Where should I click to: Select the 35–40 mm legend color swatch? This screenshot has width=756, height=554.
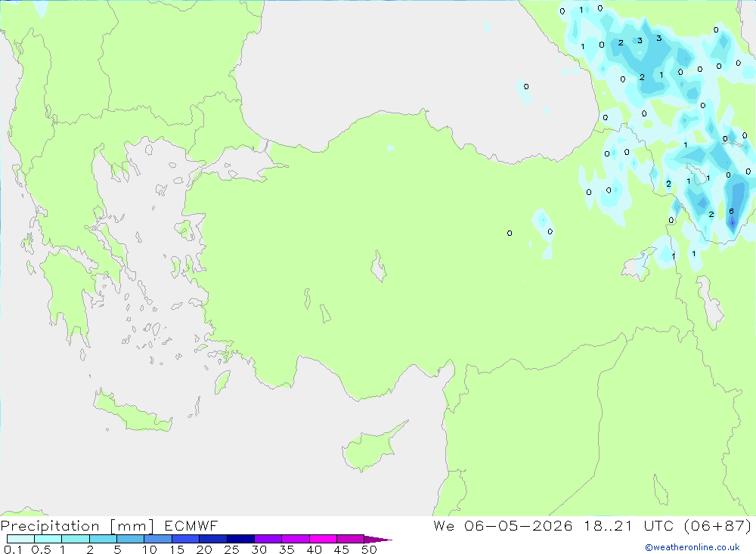[296, 539]
